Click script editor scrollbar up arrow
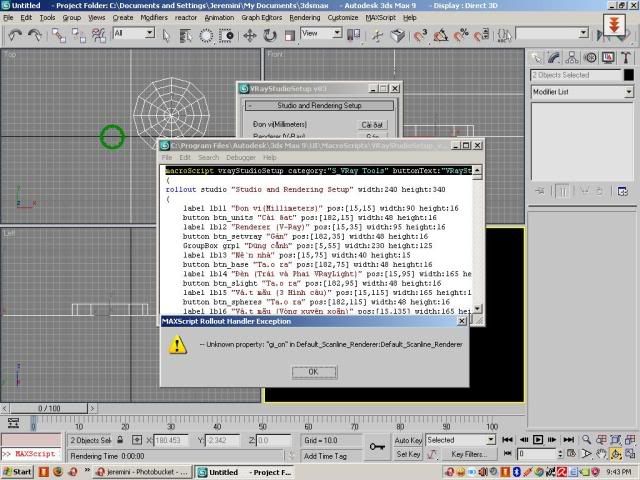Image resolution: width=640 pixels, height=480 pixels. click(x=477, y=170)
